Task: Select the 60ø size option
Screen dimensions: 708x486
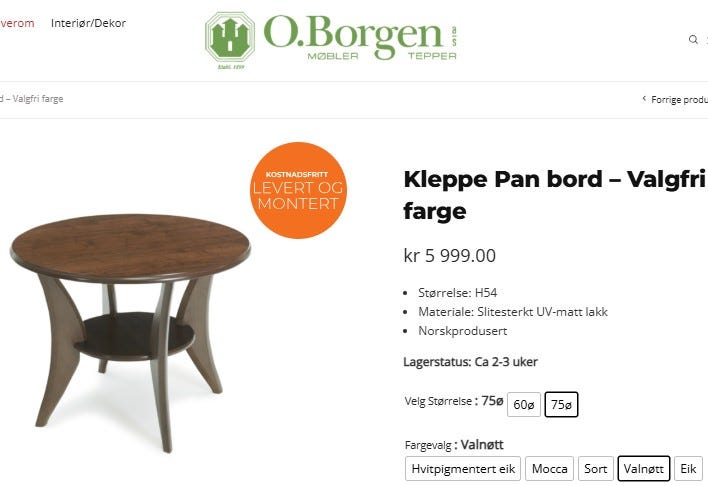Action: (524, 404)
